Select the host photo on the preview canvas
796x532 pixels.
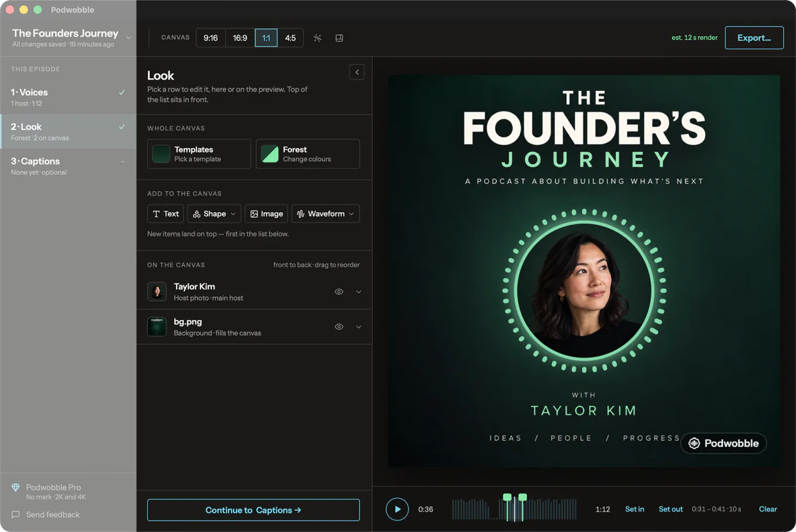click(x=584, y=291)
